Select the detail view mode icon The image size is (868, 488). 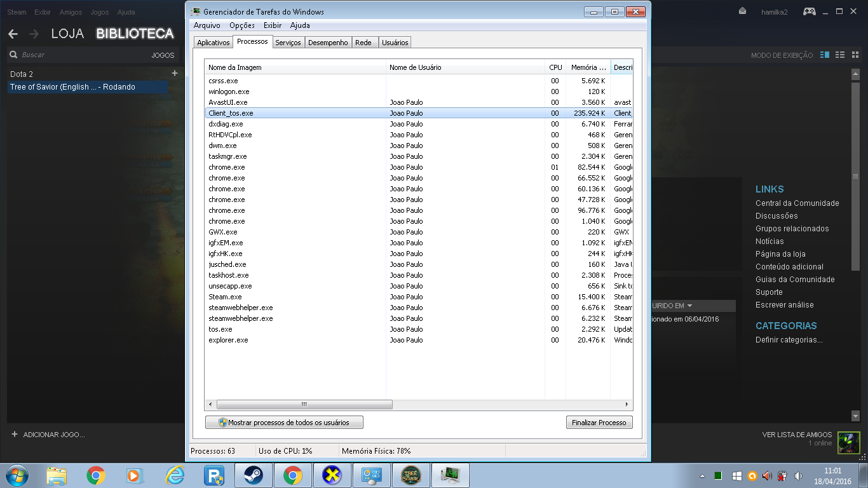pos(825,55)
